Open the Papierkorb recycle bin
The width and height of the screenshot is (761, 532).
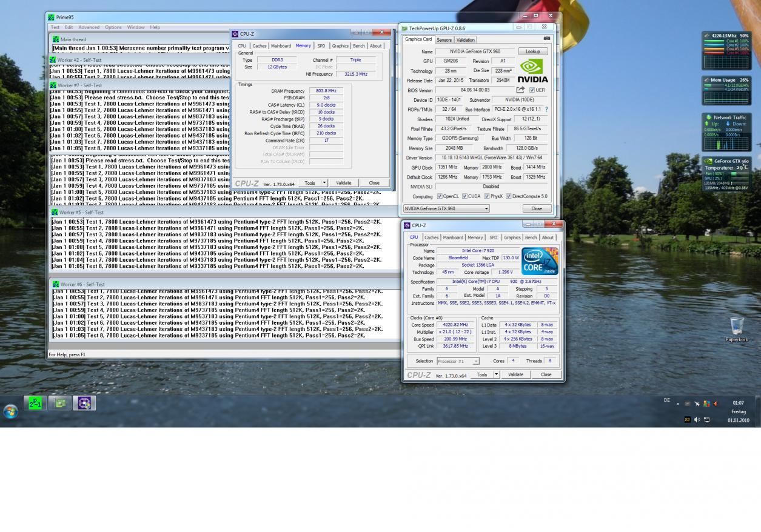[x=737, y=330]
